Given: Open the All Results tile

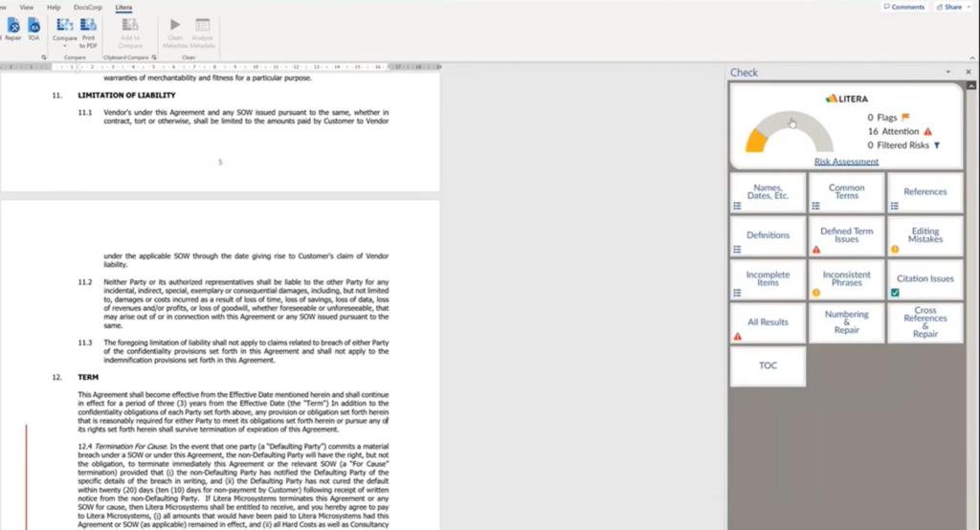Looking at the screenshot, I should click(x=768, y=322).
